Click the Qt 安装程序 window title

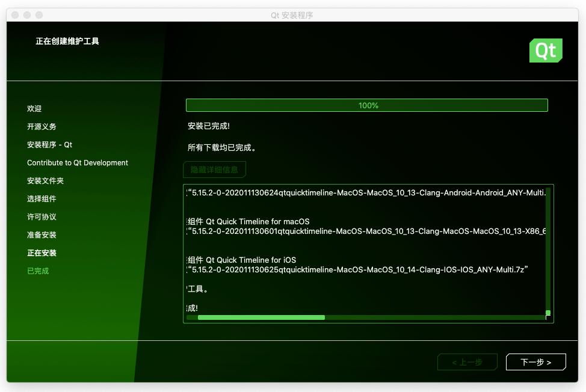[x=292, y=15]
